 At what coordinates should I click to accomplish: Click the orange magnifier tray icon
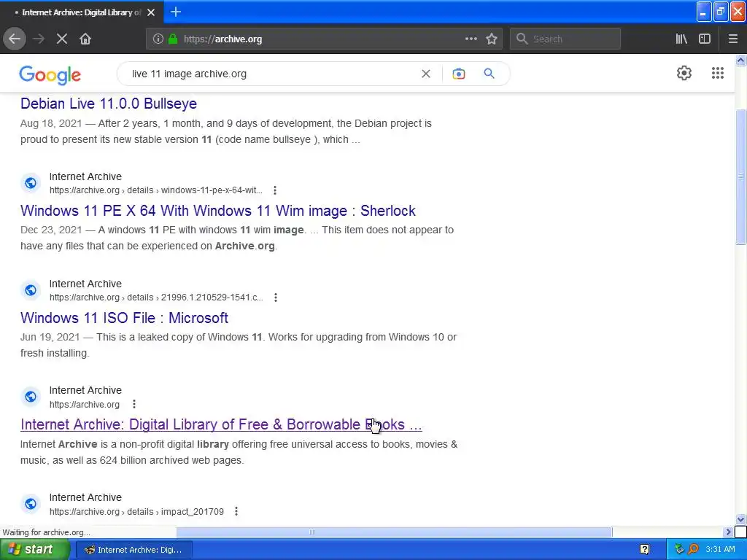click(693, 550)
